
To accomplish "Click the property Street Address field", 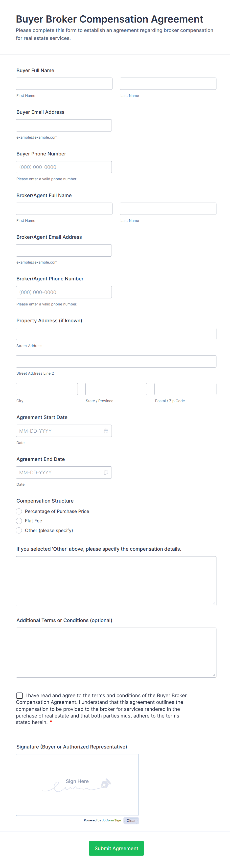I will tap(116, 334).
